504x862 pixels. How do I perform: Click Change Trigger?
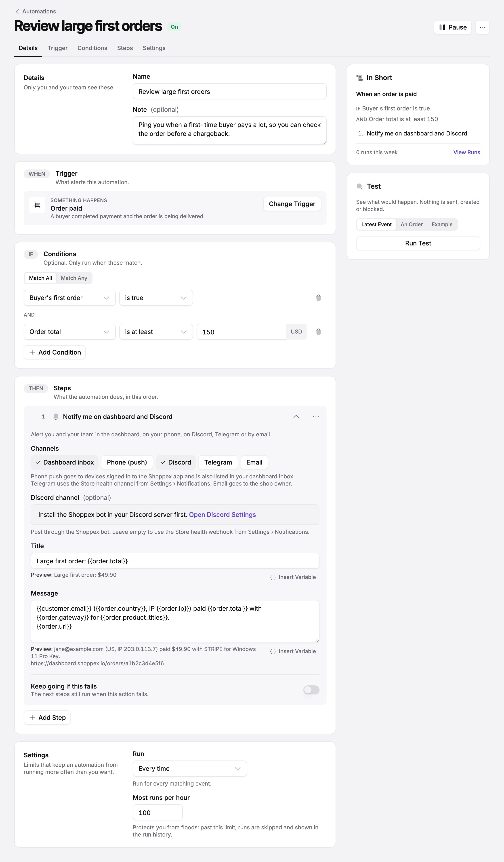coord(292,204)
